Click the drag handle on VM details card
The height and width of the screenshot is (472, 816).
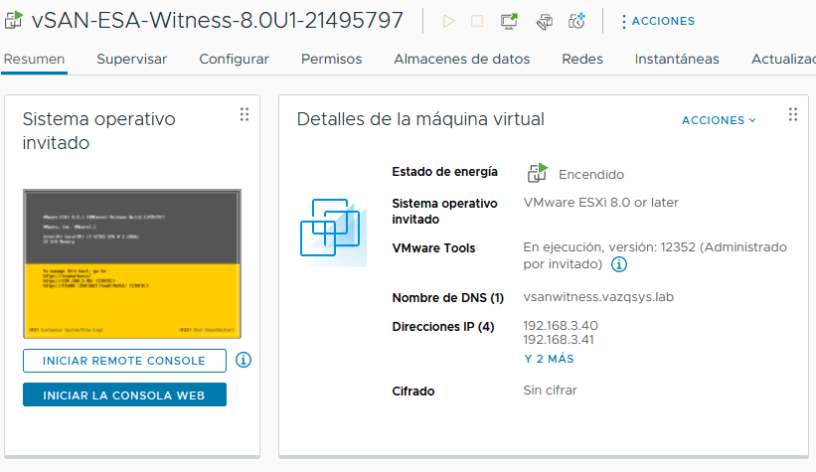(793, 115)
